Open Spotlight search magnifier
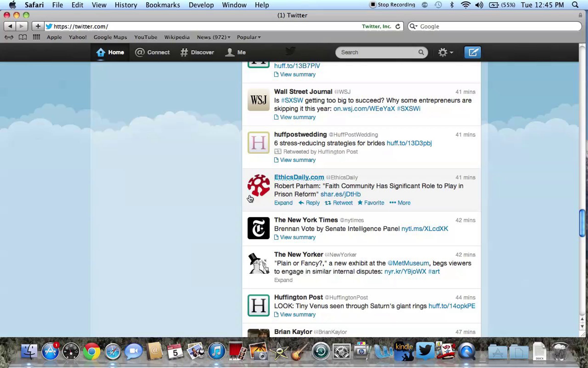Screen dimensions: 588x368 (x=575, y=5)
